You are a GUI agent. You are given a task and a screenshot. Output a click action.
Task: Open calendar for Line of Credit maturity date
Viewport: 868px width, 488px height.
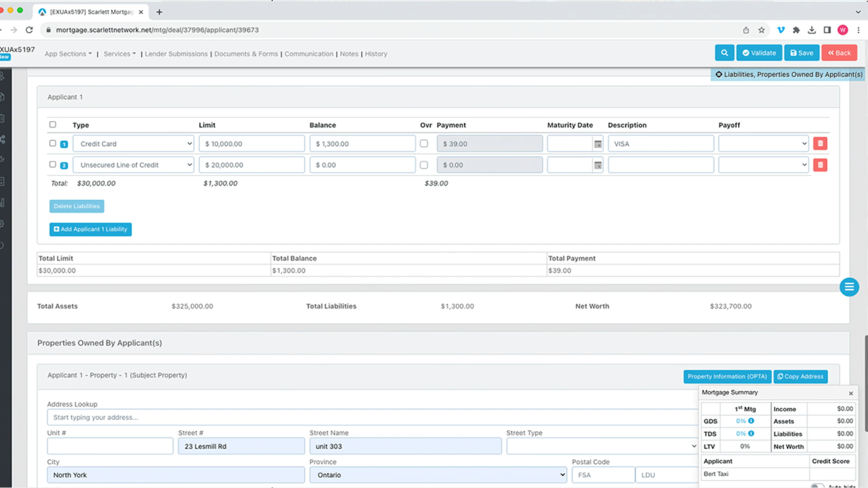[598, 165]
